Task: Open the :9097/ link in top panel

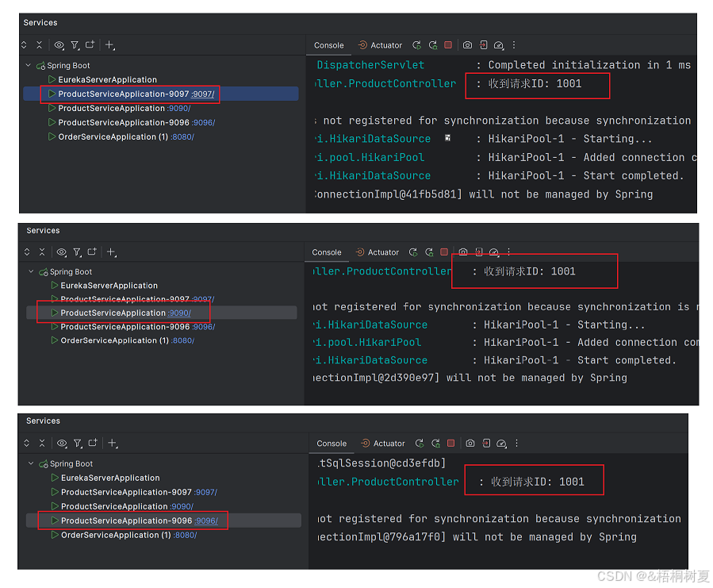Action: point(203,94)
